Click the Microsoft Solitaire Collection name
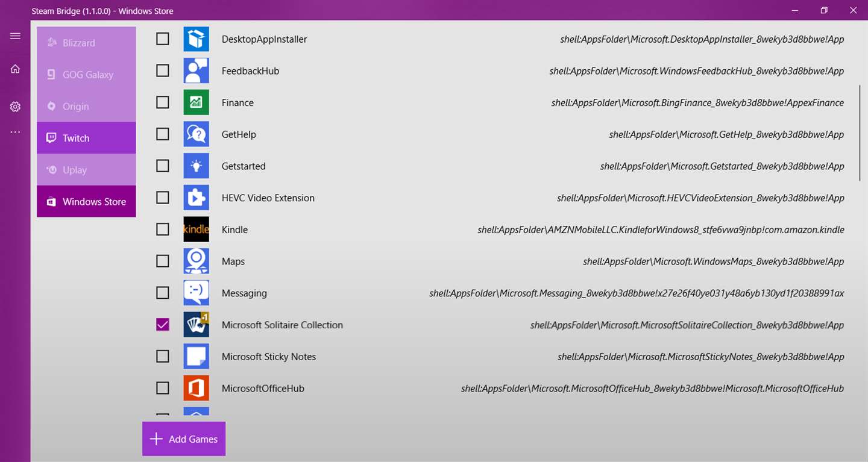Image resolution: width=868 pixels, height=462 pixels. tap(282, 325)
